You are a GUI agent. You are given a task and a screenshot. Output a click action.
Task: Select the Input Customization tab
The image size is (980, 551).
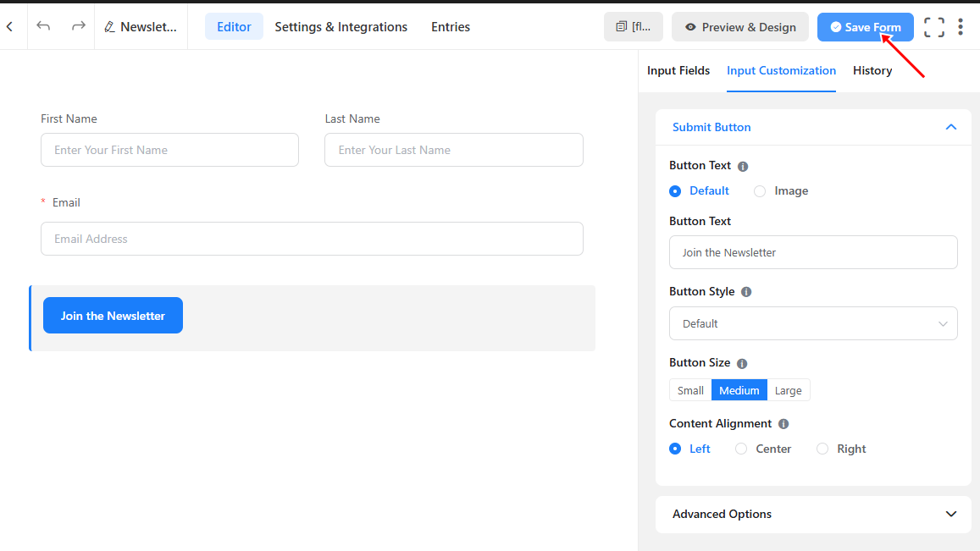pyautogui.click(x=781, y=70)
